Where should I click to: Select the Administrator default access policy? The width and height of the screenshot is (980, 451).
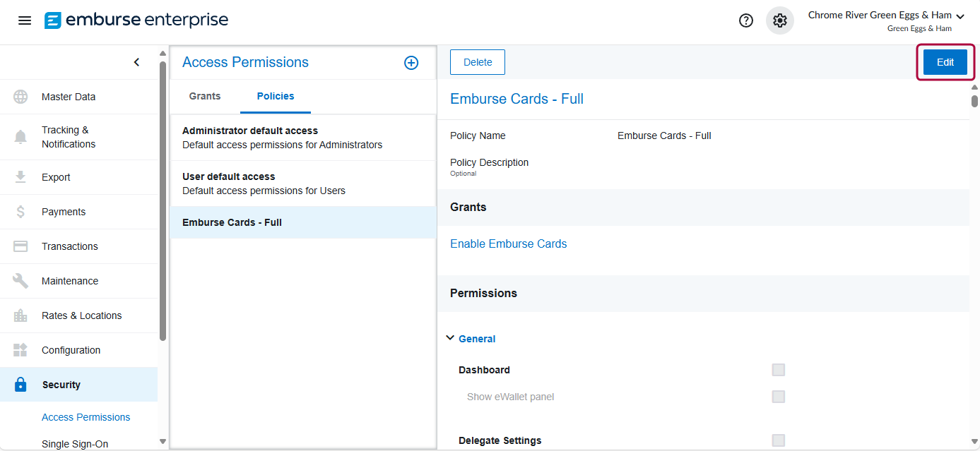251,137
